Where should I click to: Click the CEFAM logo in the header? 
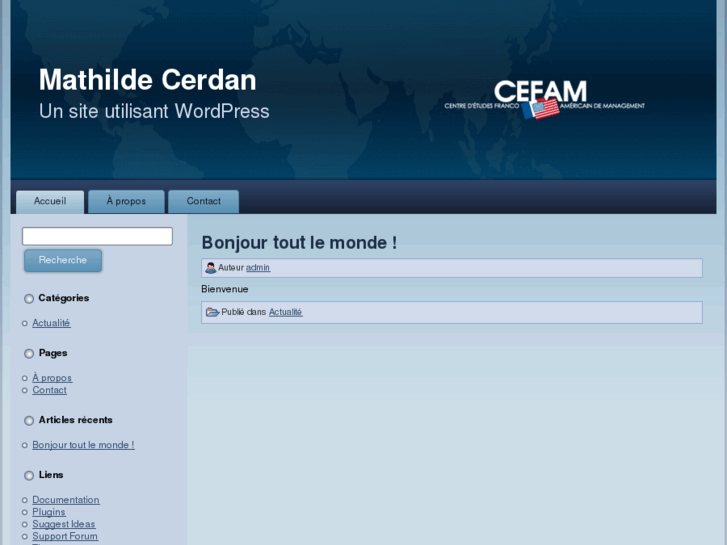click(544, 99)
